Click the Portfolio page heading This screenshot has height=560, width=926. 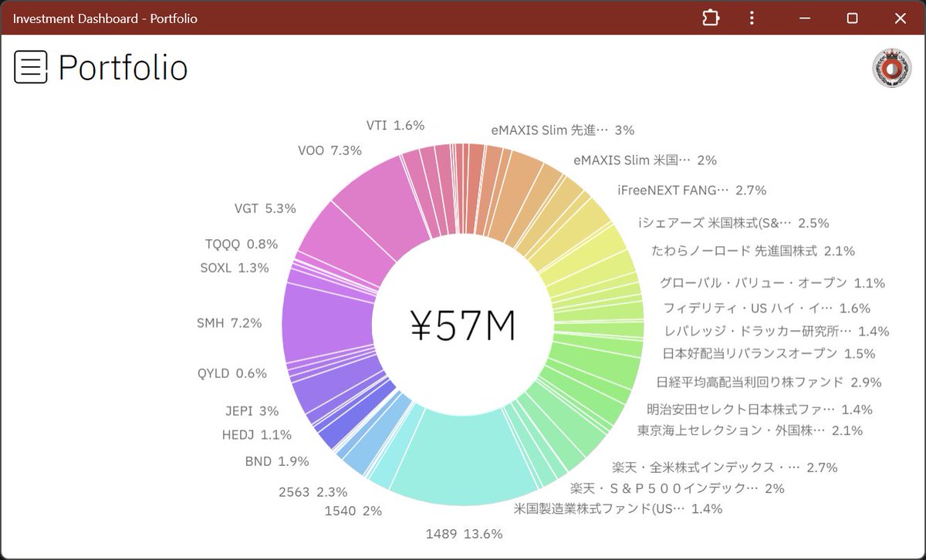[123, 68]
